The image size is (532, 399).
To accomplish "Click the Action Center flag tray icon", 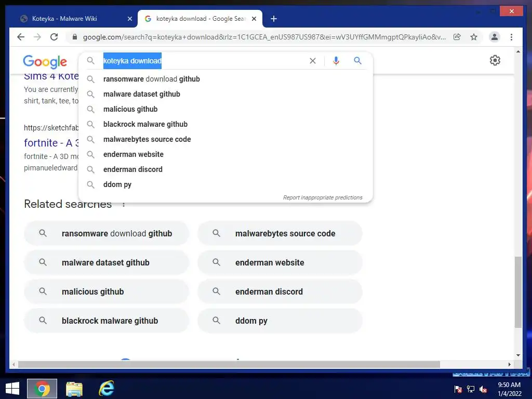I will click(458, 389).
